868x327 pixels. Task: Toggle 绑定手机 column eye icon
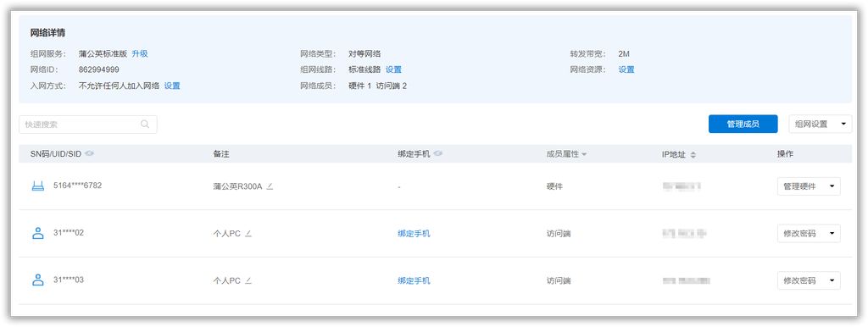pyautogui.click(x=438, y=153)
